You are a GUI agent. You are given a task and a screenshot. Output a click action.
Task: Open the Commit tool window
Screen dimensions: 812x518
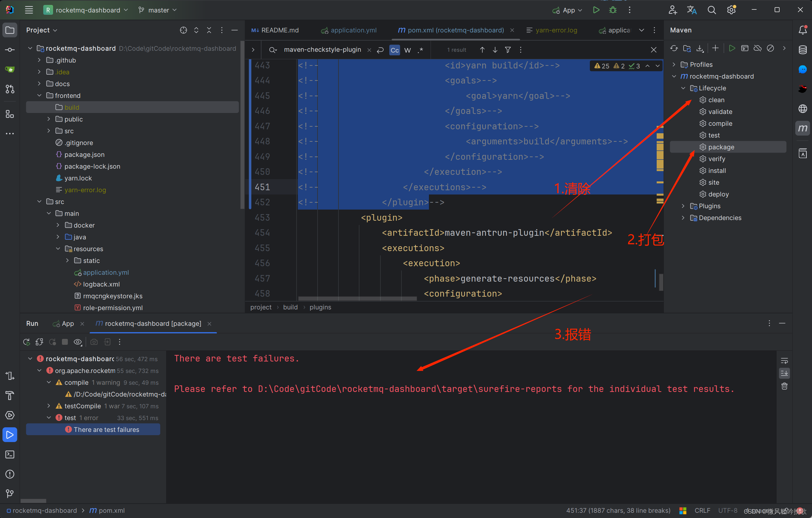[10, 50]
